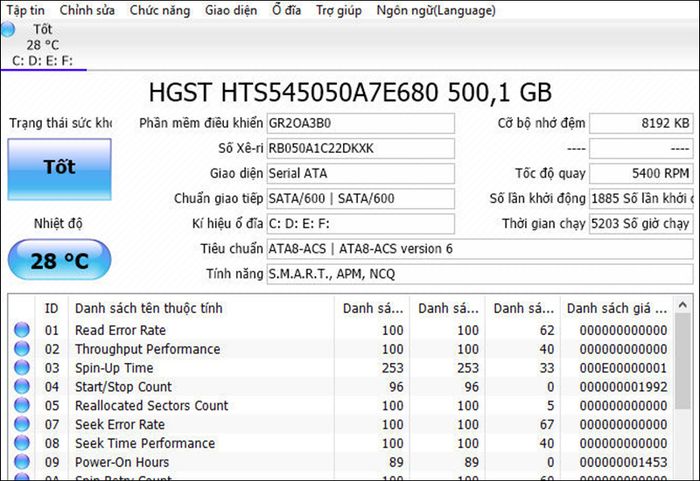Select the Seek Error Rate status icon
Image resolution: width=700 pixels, height=481 pixels.
(x=22, y=425)
